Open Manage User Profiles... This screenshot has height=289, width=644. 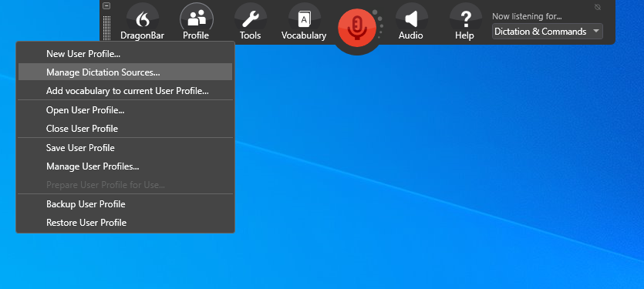pos(125,166)
